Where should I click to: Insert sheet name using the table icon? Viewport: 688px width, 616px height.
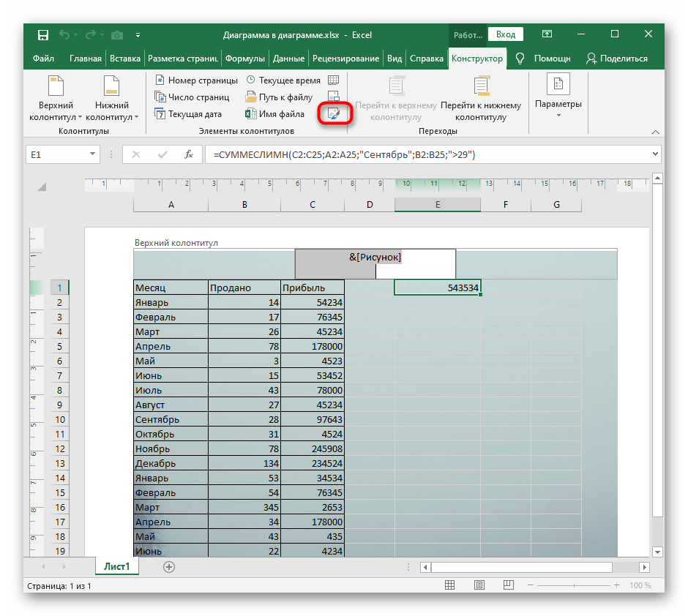(334, 80)
